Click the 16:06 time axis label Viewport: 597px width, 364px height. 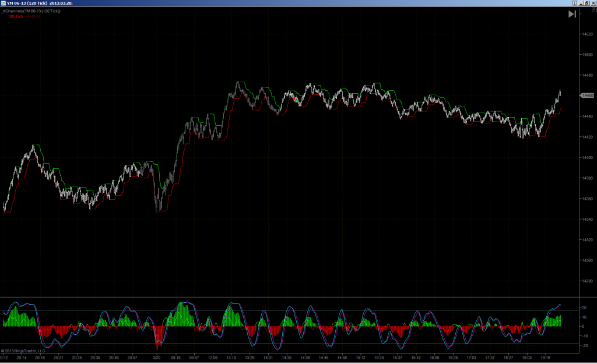(434, 358)
